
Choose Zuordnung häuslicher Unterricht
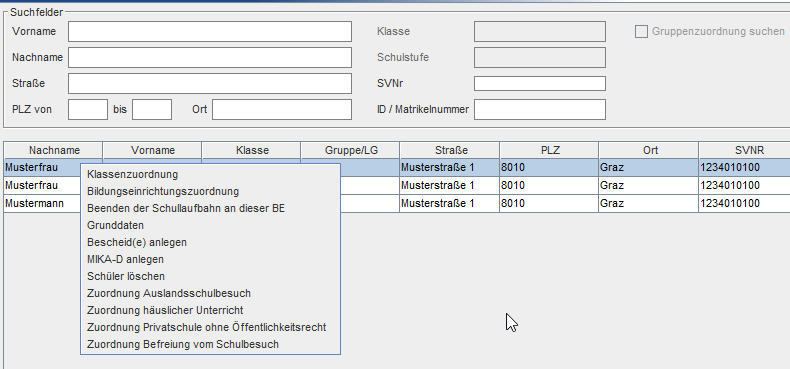(x=210, y=311)
